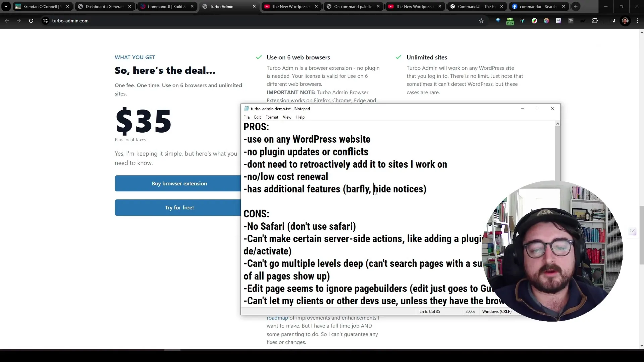Open the View menu in Notepad
This screenshot has height=362, width=644.
click(x=287, y=117)
